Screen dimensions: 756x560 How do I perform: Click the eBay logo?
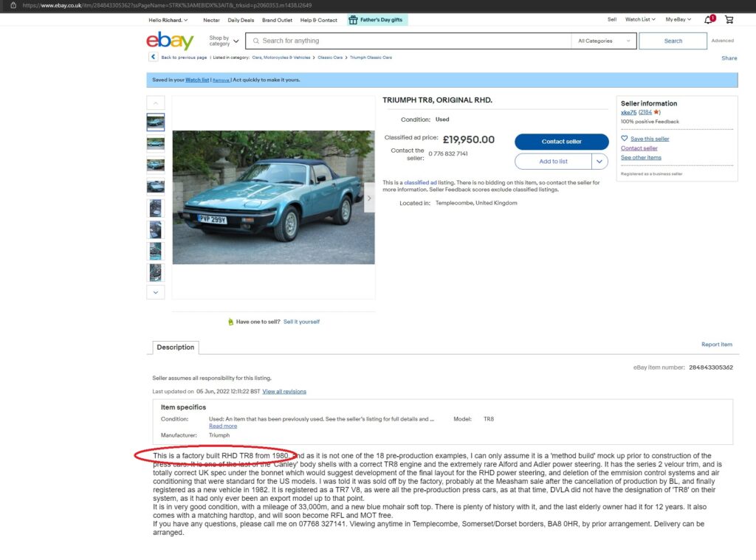click(x=170, y=41)
